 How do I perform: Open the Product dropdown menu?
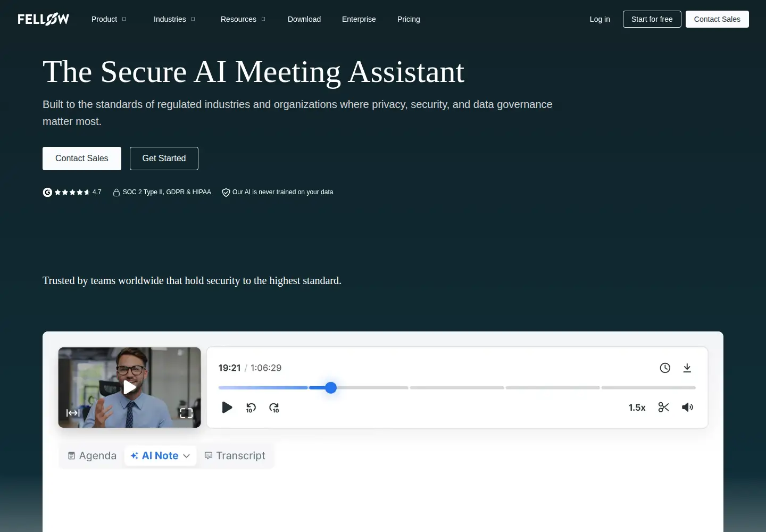pos(109,19)
